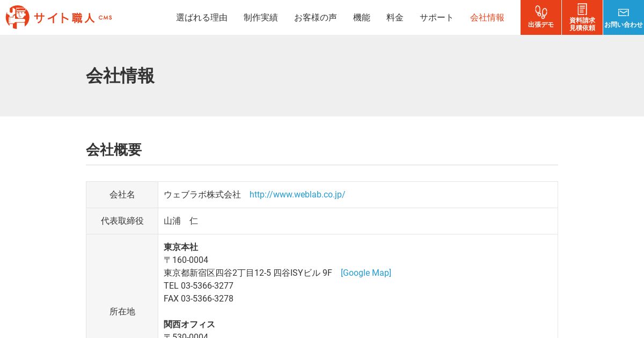Open お客様の声 in navigation
The height and width of the screenshot is (338, 644).
point(316,18)
